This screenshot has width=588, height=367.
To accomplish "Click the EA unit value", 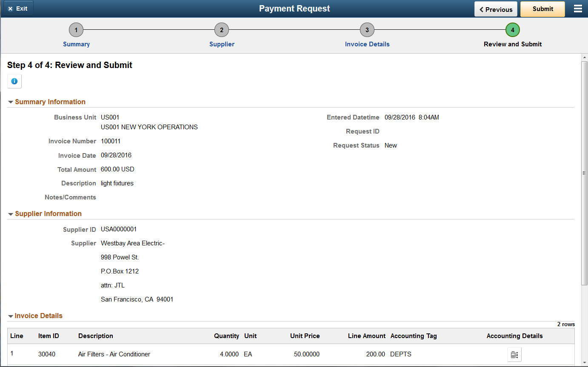I will point(248,354).
